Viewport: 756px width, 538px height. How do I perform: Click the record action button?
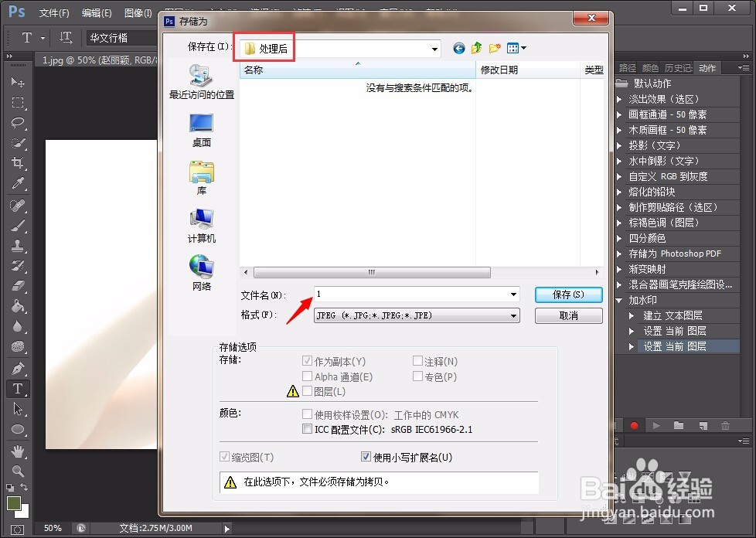634,426
